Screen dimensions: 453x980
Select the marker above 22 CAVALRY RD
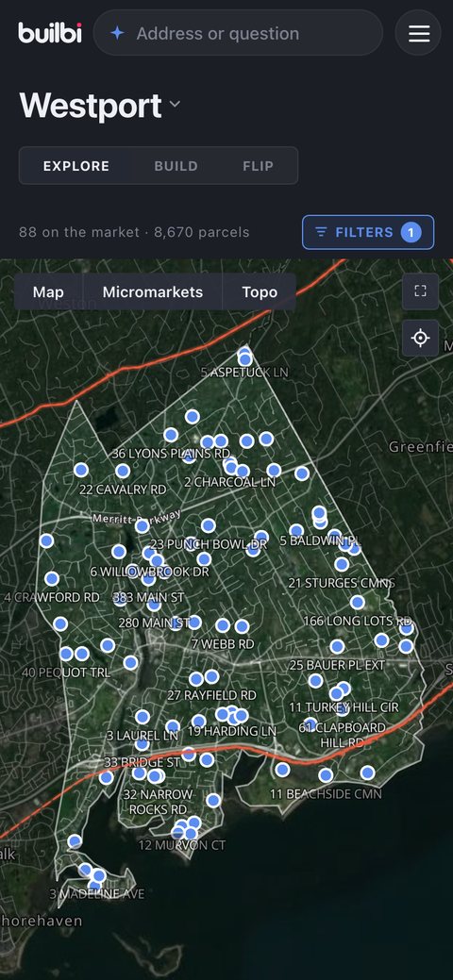pos(123,471)
